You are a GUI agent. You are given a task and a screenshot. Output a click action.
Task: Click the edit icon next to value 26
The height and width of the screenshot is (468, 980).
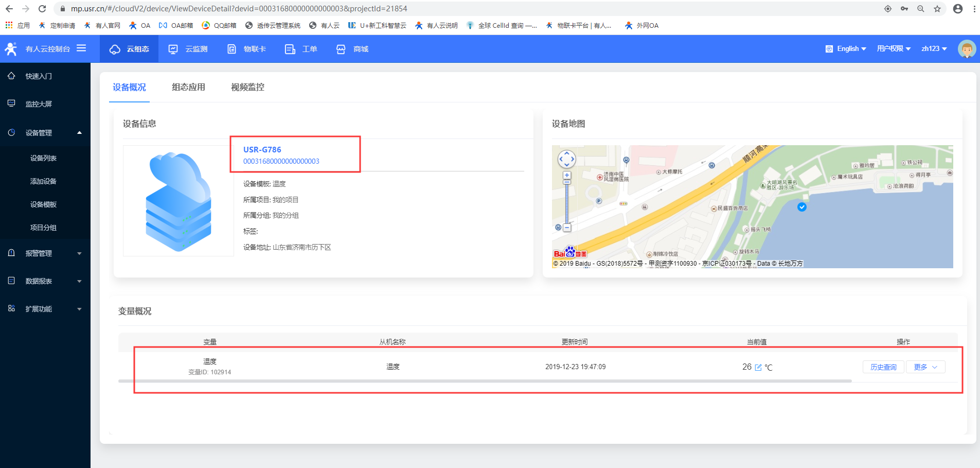[x=758, y=367]
